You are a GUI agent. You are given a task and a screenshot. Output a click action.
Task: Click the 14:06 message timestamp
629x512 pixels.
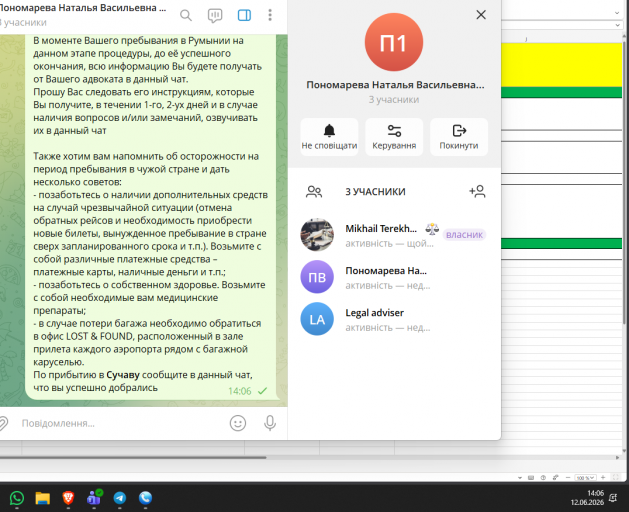pyautogui.click(x=239, y=391)
